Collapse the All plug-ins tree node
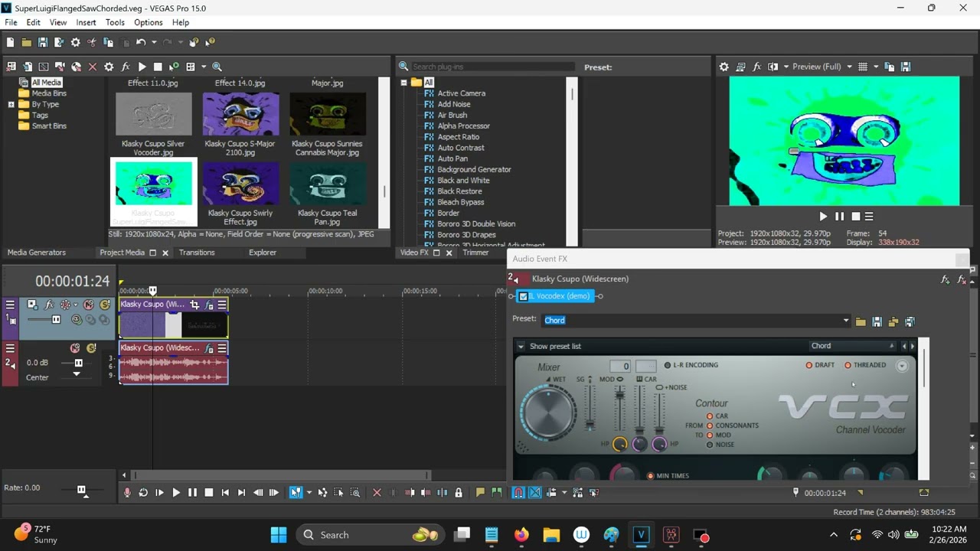Viewport: 980px width, 551px height. 403,83
